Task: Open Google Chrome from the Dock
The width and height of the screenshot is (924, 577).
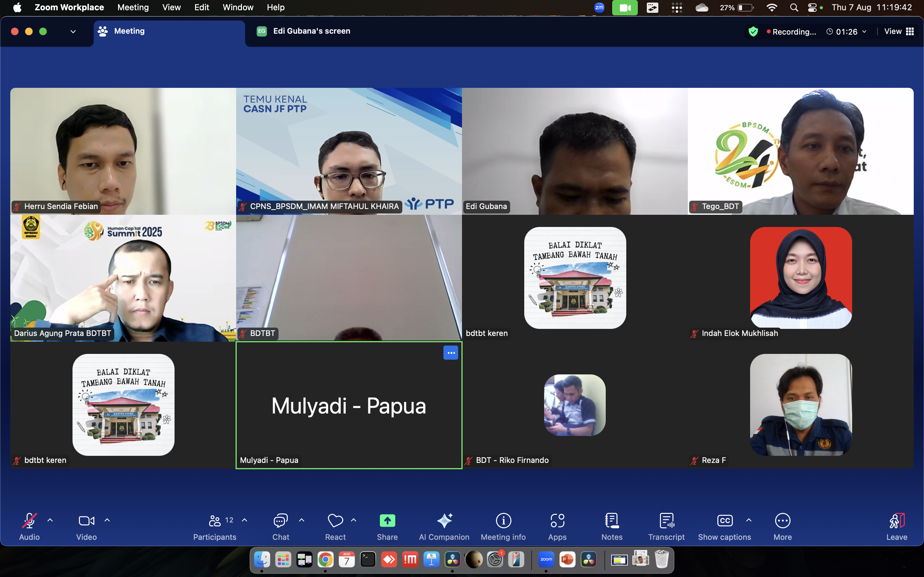Action: pos(325,560)
